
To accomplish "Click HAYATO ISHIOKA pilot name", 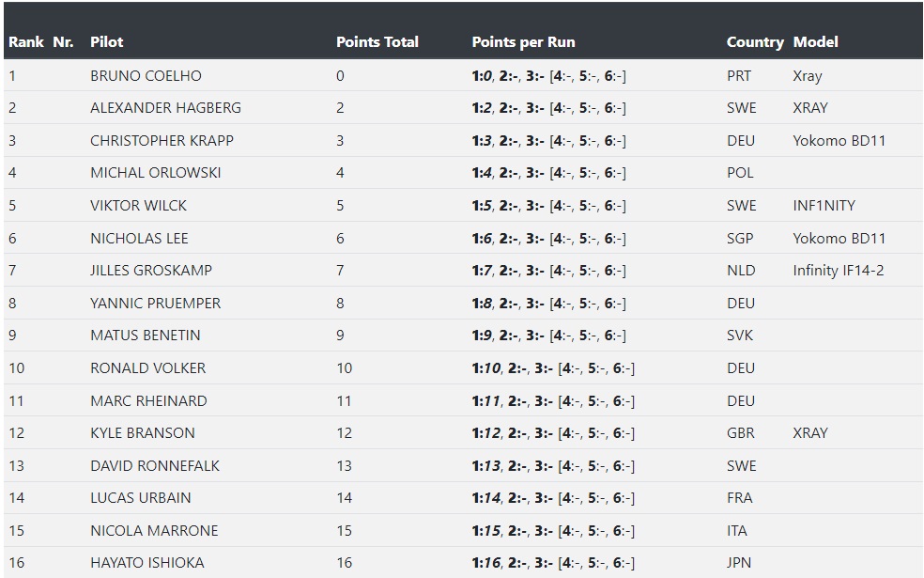I will pos(147,563).
